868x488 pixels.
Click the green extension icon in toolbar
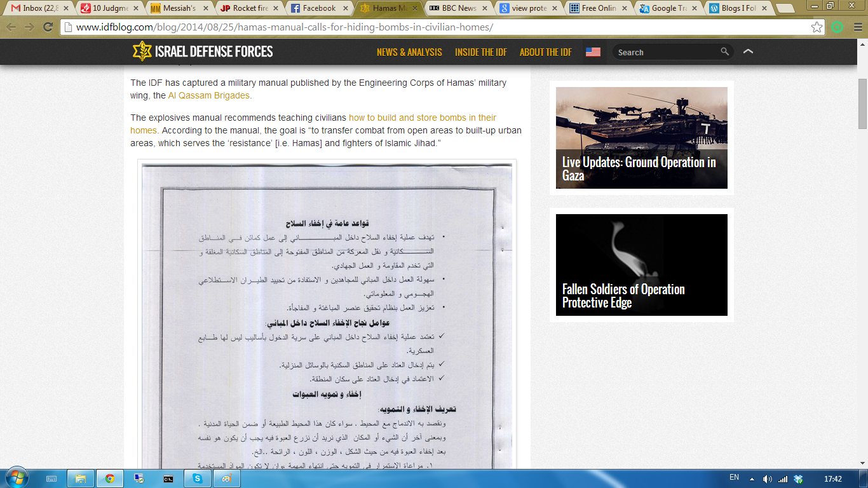click(x=837, y=27)
